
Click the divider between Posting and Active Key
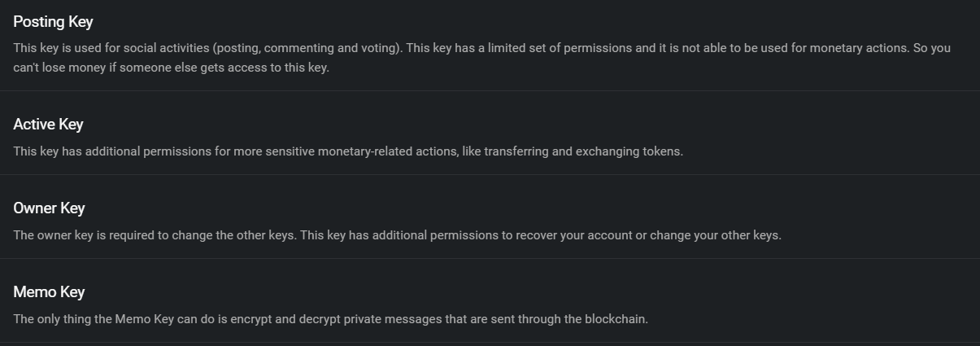click(490, 90)
